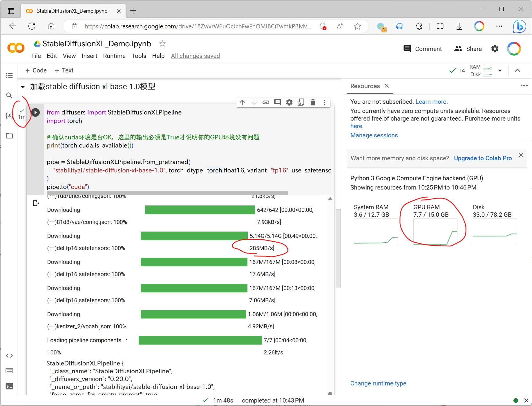Copy link to cell icon
Viewport: 532px width, 406px height.
point(266,102)
